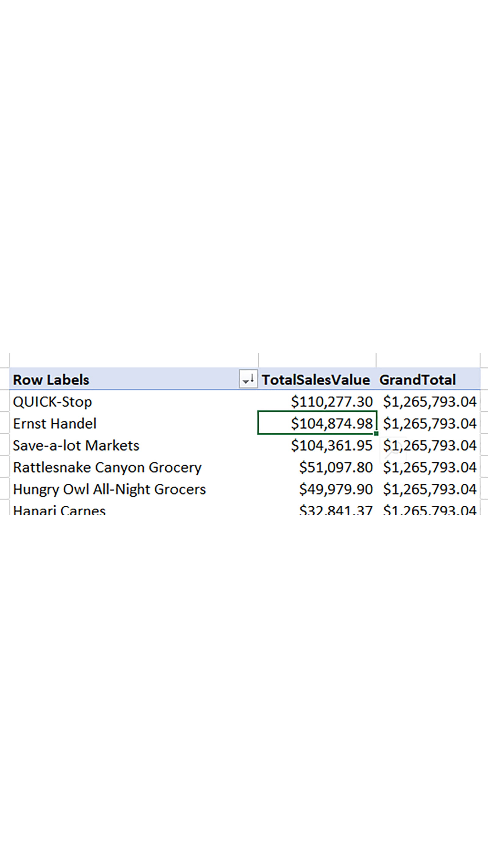The width and height of the screenshot is (488, 868).
Task: Click the Hungry Owl All-Night Grocers label
Action: point(109,489)
